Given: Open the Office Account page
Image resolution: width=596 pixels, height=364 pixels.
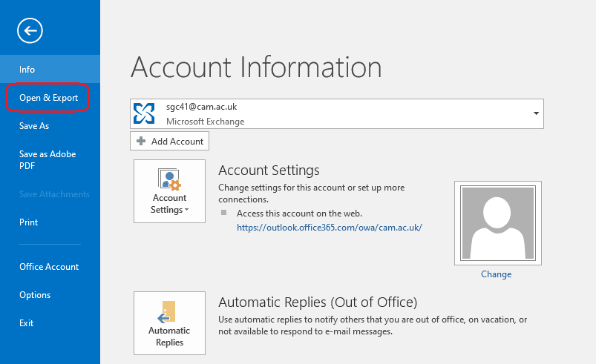Looking at the screenshot, I should point(49,267).
